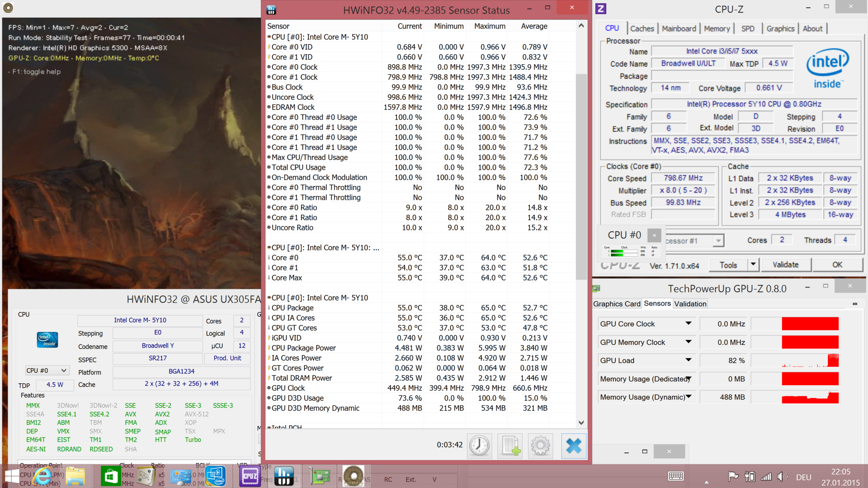Viewport: 868px width, 488px height.
Task: Click the Validate button in CPU-Z
Action: pyautogui.click(x=785, y=265)
